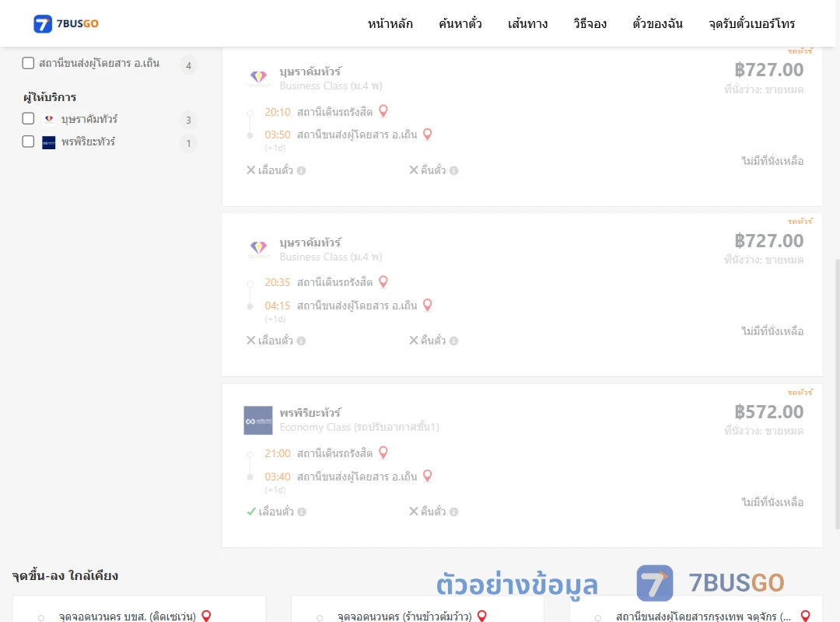This screenshot has width=840, height=622.
Task: Open จุดจอดนวนคร บขส. (ติดเซเว่น) nearby stop
Action: pyautogui.click(x=128, y=616)
